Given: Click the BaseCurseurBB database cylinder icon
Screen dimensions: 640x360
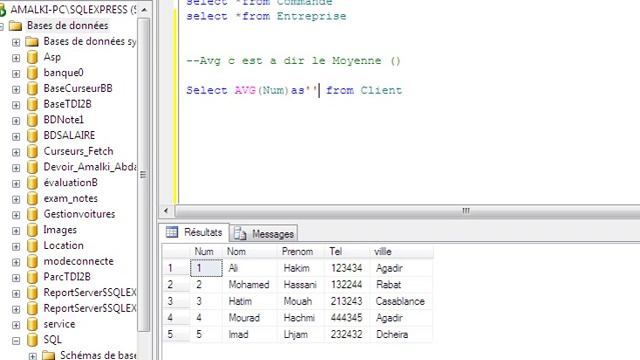Looking at the screenshot, I should 32,89.
